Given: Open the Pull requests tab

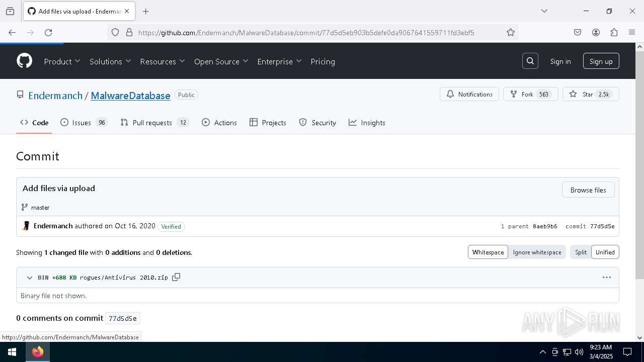Looking at the screenshot, I should pyautogui.click(x=154, y=123).
